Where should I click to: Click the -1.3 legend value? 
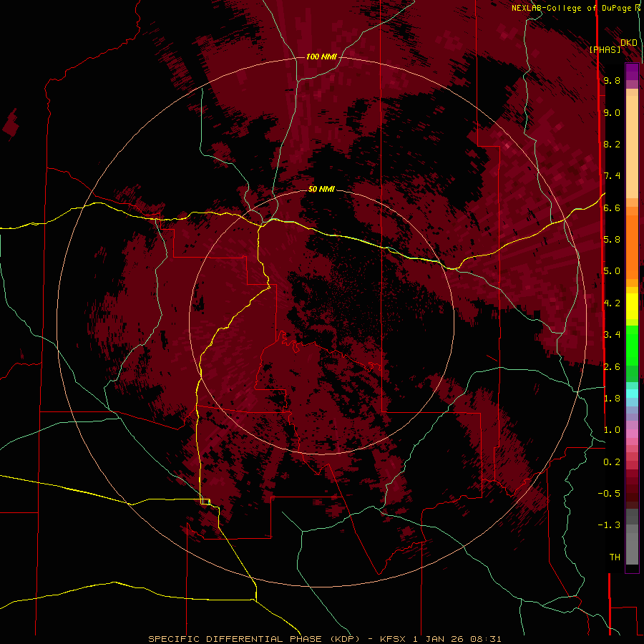coord(609,525)
